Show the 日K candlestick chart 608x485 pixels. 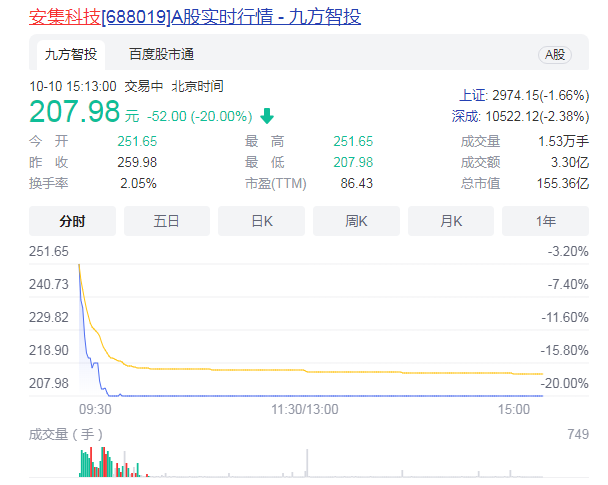point(261,220)
